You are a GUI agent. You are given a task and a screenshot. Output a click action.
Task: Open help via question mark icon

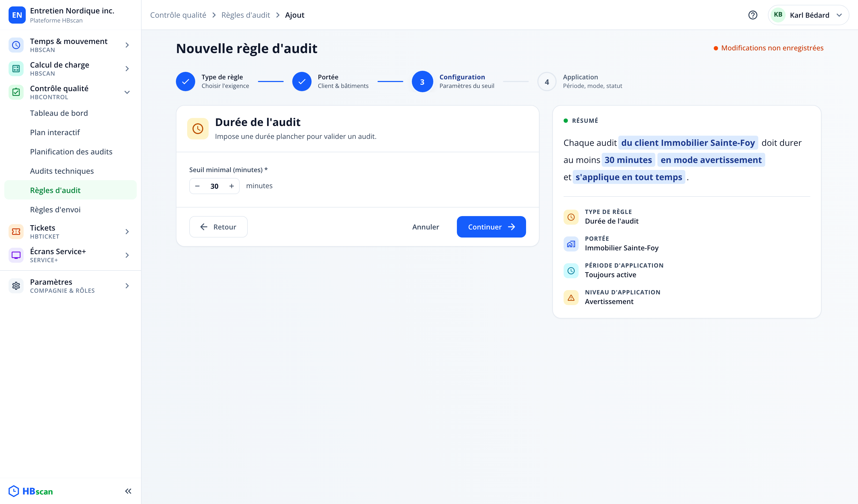(752, 15)
